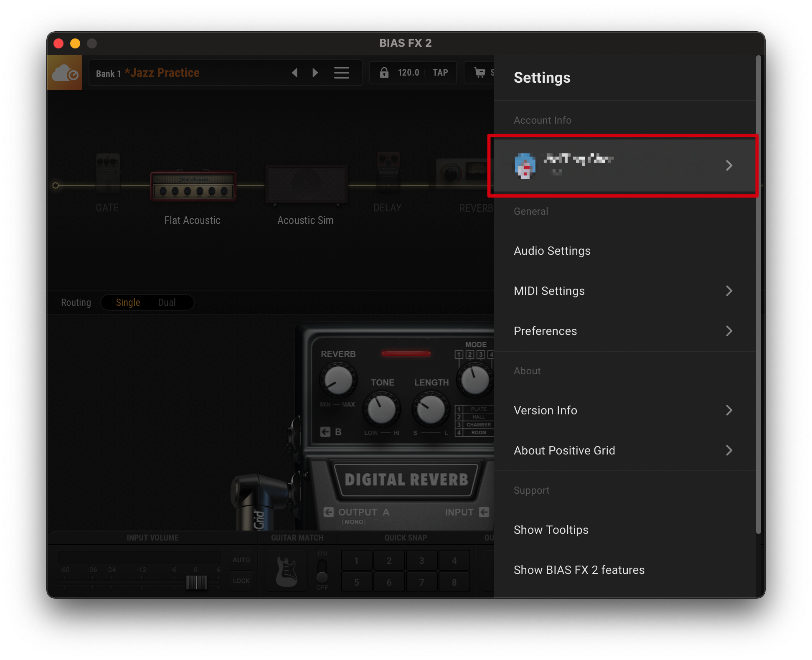Click the B output arrow icon
This screenshot has width=812, height=660.
pyautogui.click(x=325, y=432)
